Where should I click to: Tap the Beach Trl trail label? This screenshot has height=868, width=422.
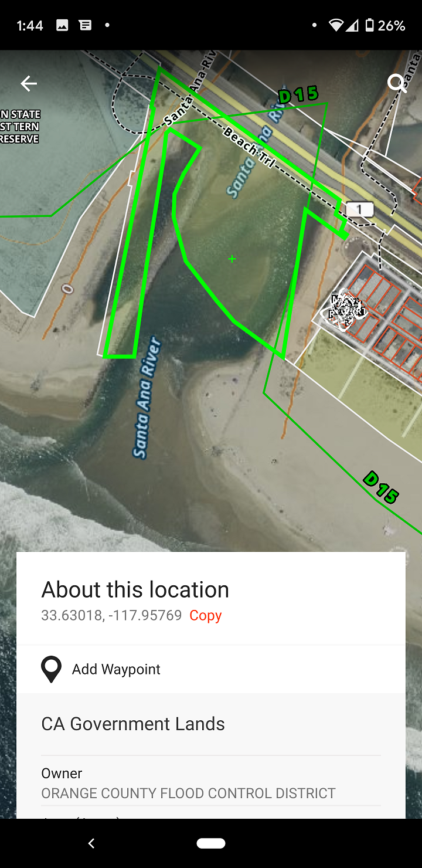click(x=249, y=148)
